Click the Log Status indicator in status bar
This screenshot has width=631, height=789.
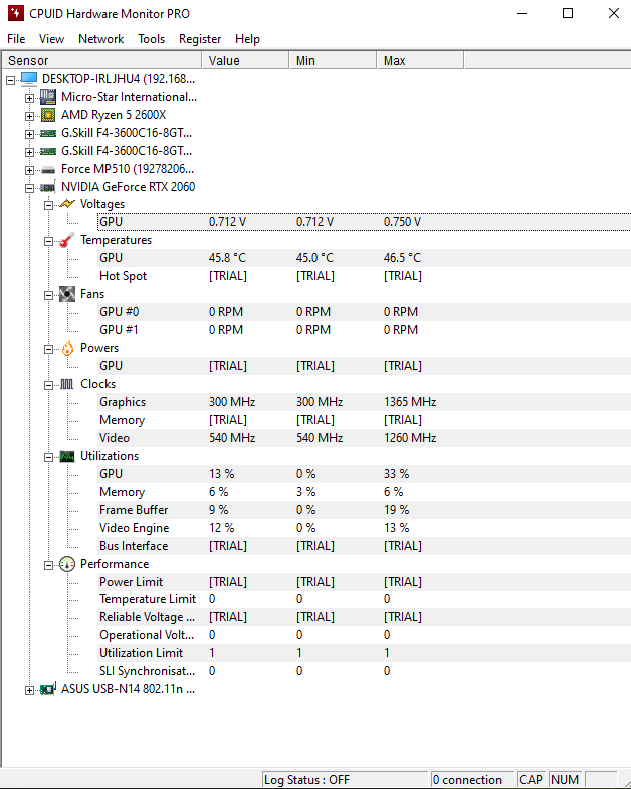[343, 780]
